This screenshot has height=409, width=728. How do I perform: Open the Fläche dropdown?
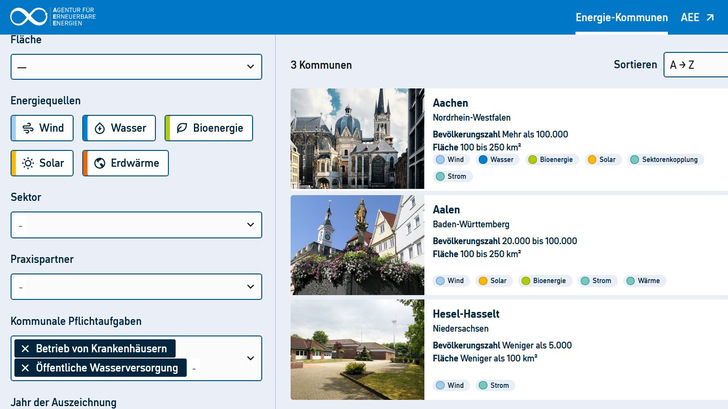pyautogui.click(x=136, y=67)
